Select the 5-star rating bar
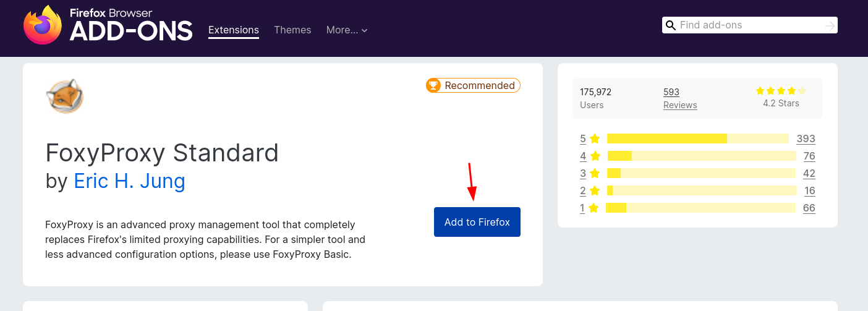Screen dimensions: 868x311 pyautogui.click(x=698, y=138)
